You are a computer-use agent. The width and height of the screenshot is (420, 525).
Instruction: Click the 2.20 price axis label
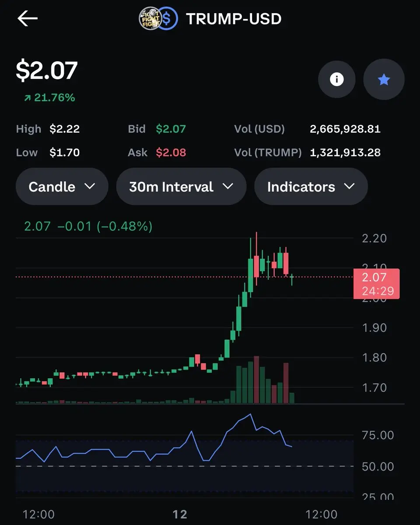coord(374,238)
